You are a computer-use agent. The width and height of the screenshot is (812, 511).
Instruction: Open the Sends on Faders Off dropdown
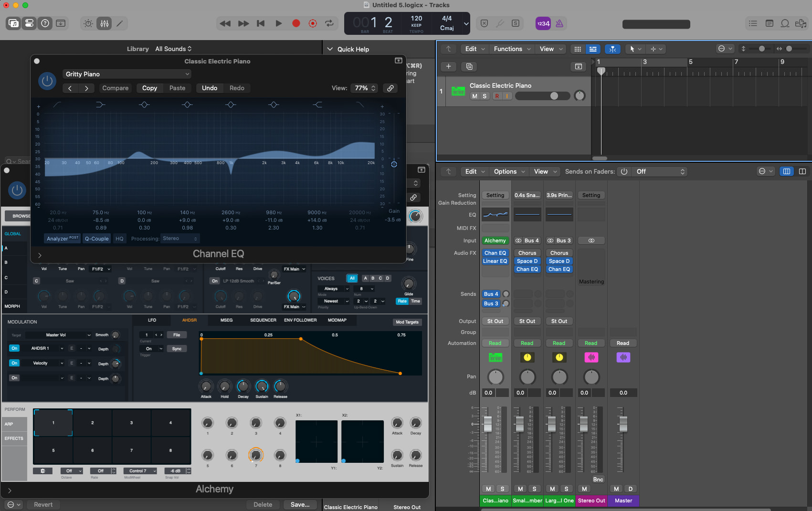[660, 172]
